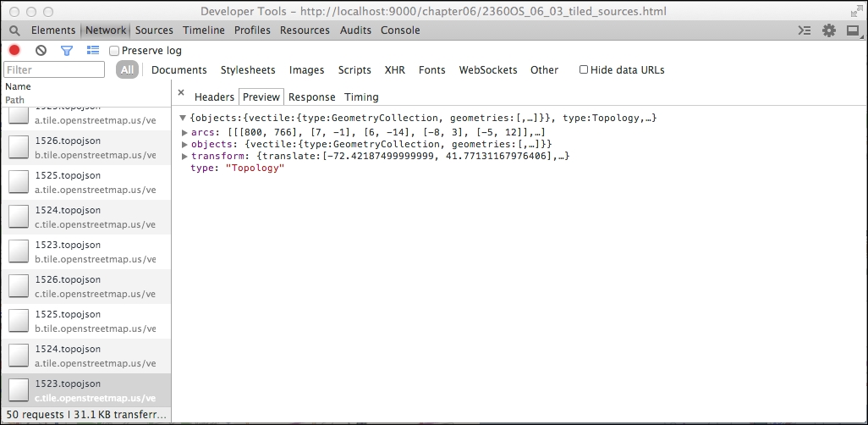This screenshot has height=425, width=868.
Task: Click file icon for selected 1523.topojson on c.tile
Action: 19,390
